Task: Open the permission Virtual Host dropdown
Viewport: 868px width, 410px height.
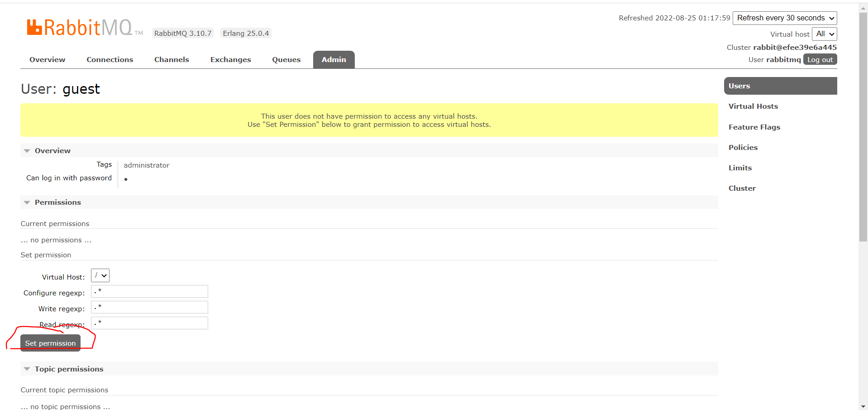Action: click(x=100, y=275)
